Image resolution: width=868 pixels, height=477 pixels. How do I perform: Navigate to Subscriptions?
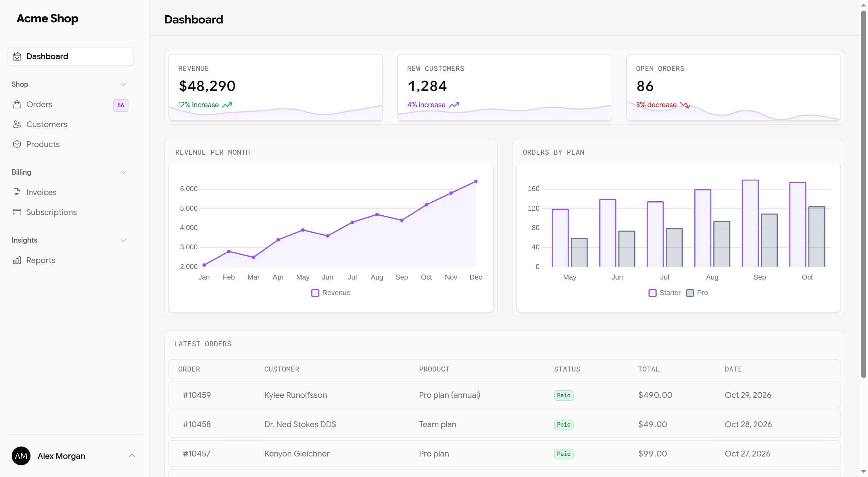tap(70, 212)
